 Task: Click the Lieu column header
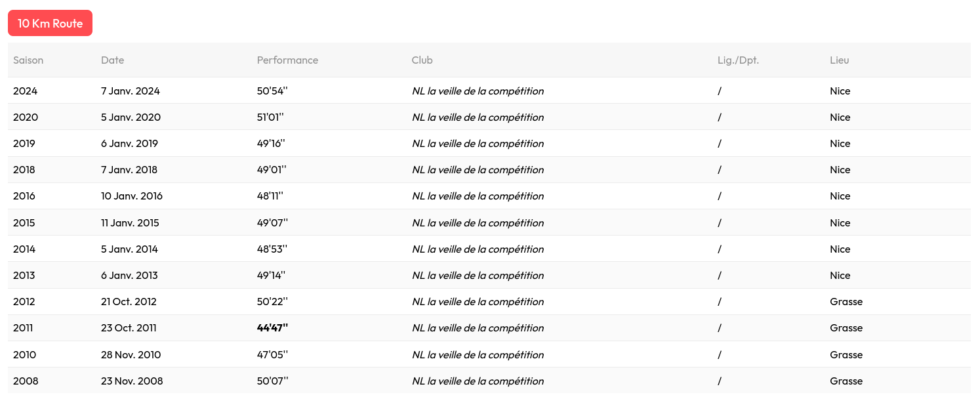(839, 60)
